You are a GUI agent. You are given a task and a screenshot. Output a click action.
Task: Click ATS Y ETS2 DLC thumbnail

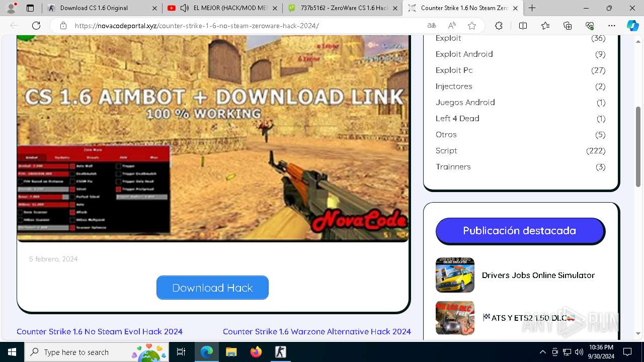pyautogui.click(x=455, y=318)
